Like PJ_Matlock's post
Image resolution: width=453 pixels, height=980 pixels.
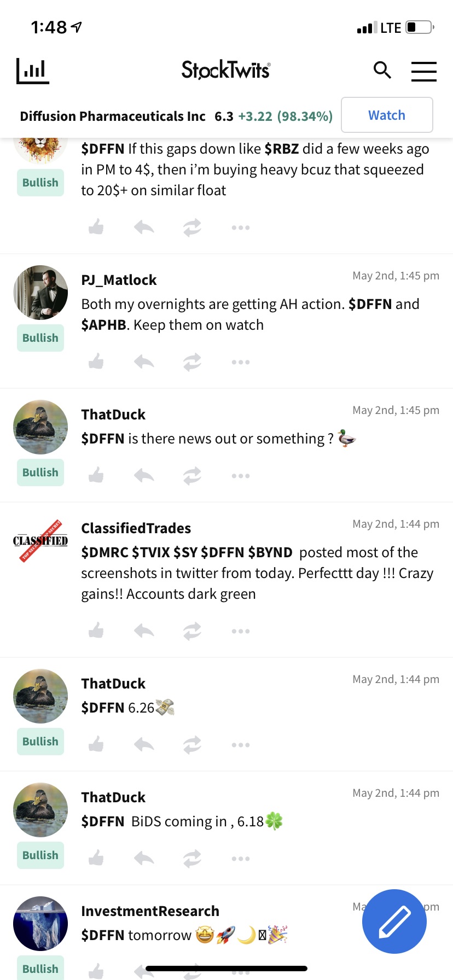coord(96,361)
